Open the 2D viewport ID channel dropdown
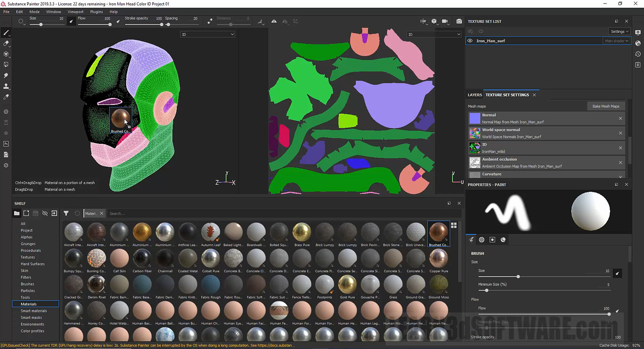The height and width of the screenshot is (349, 644). pos(434,34)
